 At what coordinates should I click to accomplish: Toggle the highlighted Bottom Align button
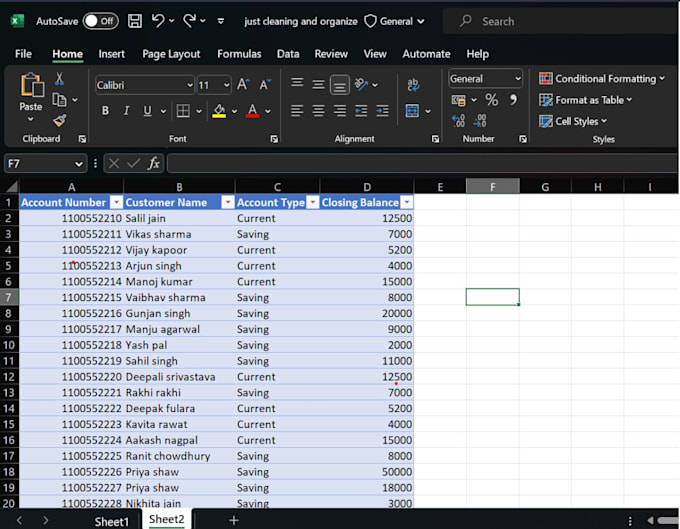[x=340, y=85]
